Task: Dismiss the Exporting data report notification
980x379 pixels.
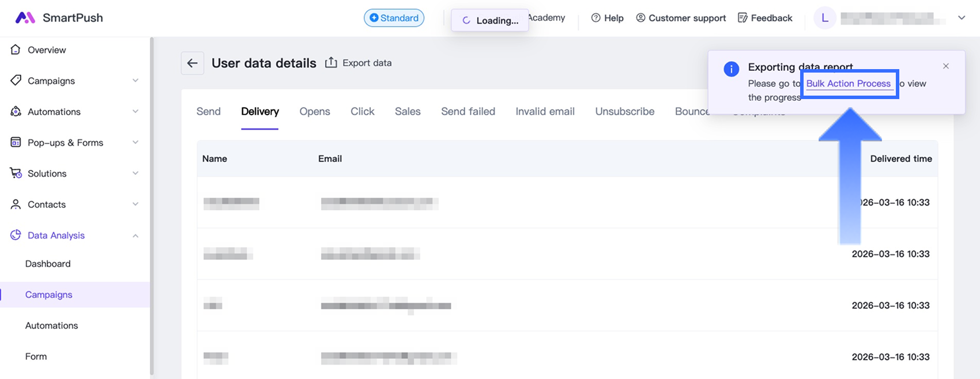Action: [946, 66]
